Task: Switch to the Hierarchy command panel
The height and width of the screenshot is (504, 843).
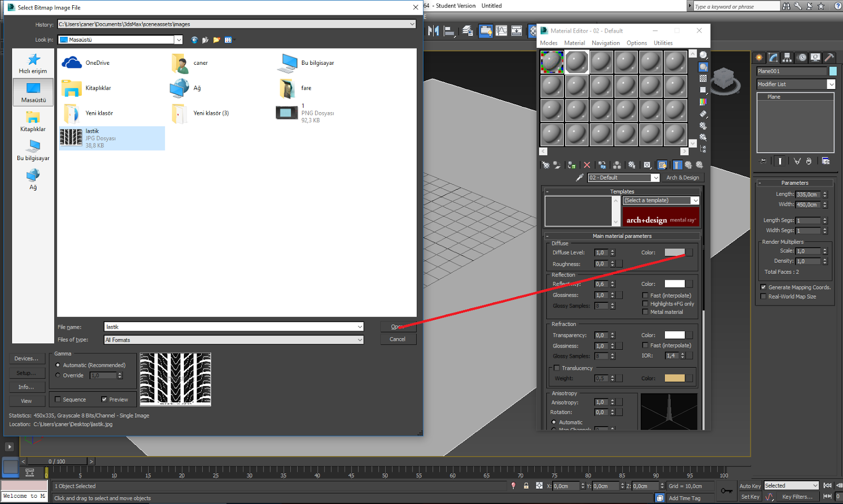Action: [x=787, y=57]
